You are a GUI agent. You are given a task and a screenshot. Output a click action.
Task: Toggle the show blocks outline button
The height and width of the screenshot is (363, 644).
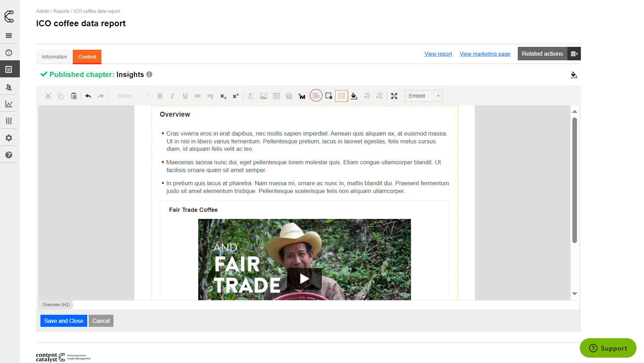click(x=341, y=96)
